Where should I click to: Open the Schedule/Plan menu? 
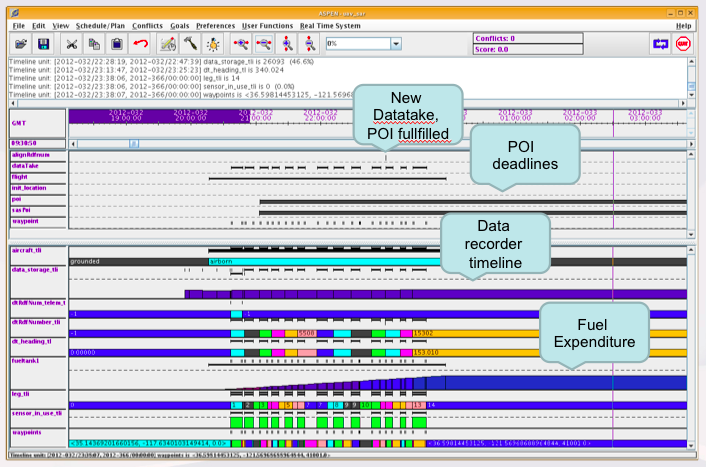(100, 26)
